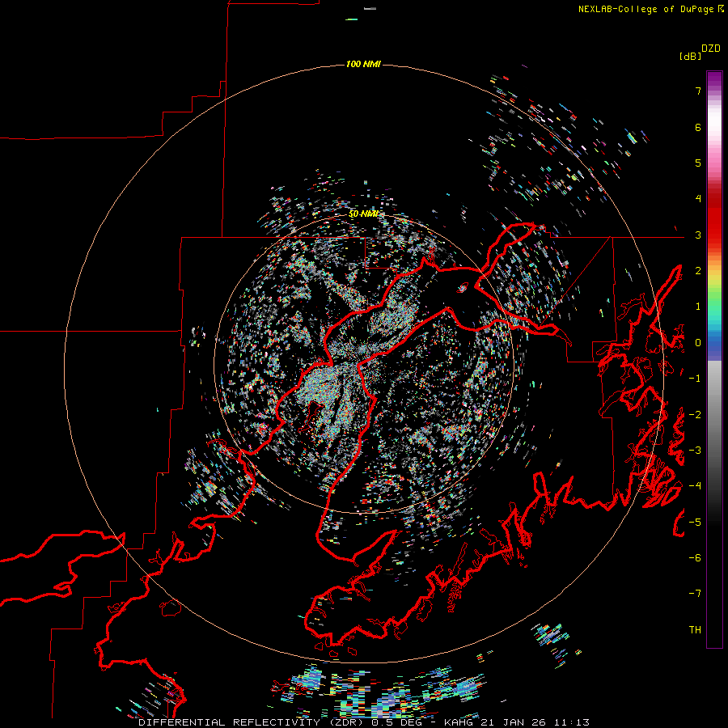Click the -7 value on the color scale
This screenshot has height=728, width=728.
(695, 594)
